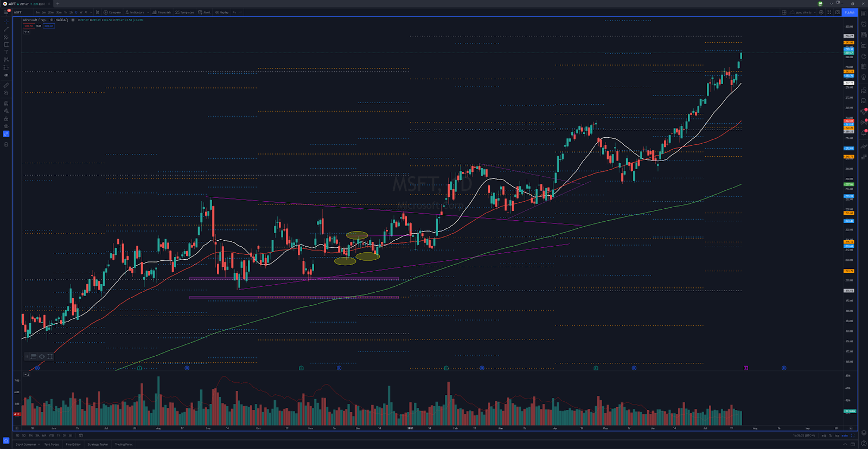Open the ideas lightbulb panel in sidebar
The height and width of the screenshot is (449, 868).
point(864,77)
